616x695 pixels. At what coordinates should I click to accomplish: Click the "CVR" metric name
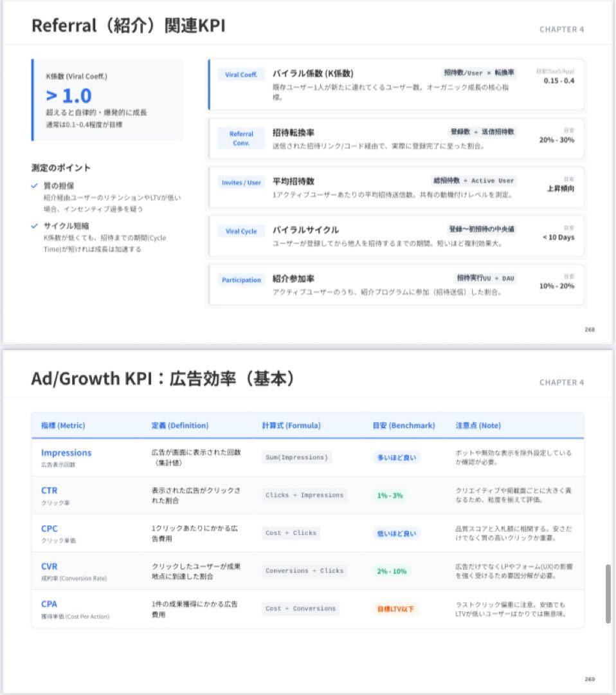(49, 566)
